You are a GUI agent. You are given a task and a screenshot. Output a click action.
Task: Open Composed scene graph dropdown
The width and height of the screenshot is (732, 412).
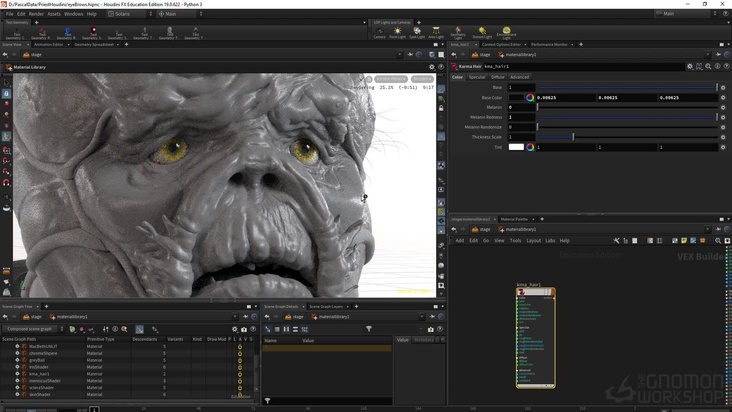coord(33,329)
